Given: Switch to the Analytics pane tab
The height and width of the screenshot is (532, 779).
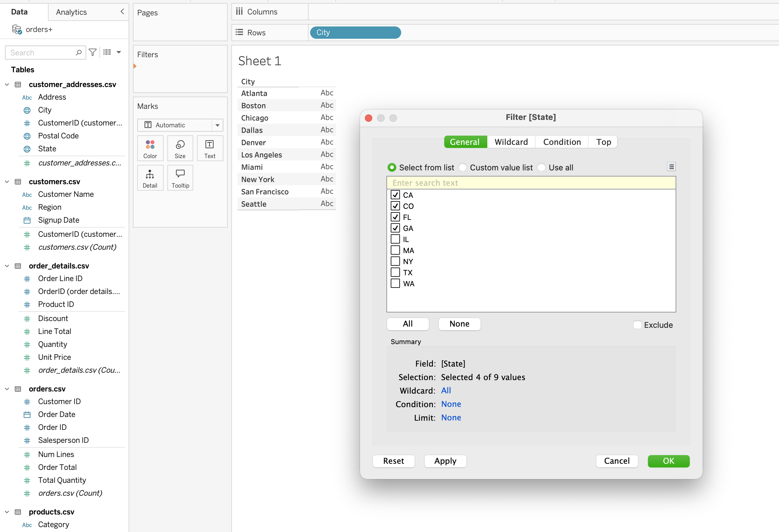Looking at the screenshot, I should pyautogui.click(x=71, y=12).
